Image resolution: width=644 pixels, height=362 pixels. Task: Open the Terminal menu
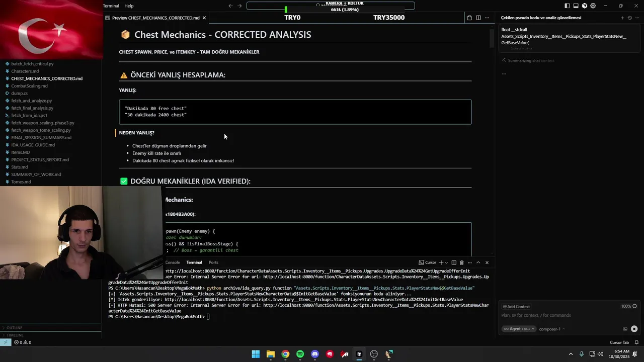click(111, 6)
